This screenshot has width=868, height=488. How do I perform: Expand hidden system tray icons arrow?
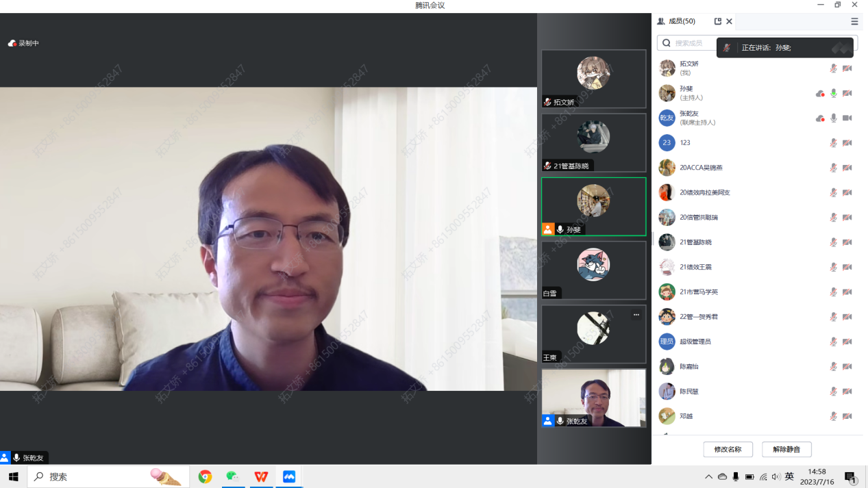pyautogui.click(x=708, y=476)
